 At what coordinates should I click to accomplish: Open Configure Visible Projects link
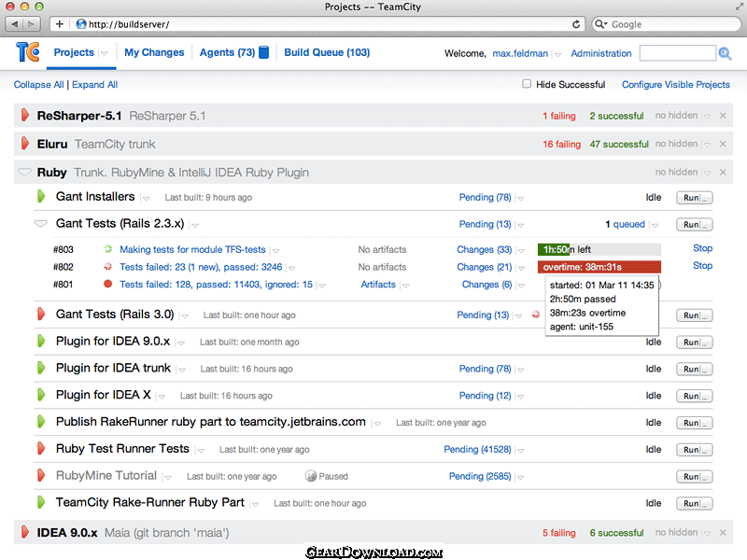(x=675, y=84)
